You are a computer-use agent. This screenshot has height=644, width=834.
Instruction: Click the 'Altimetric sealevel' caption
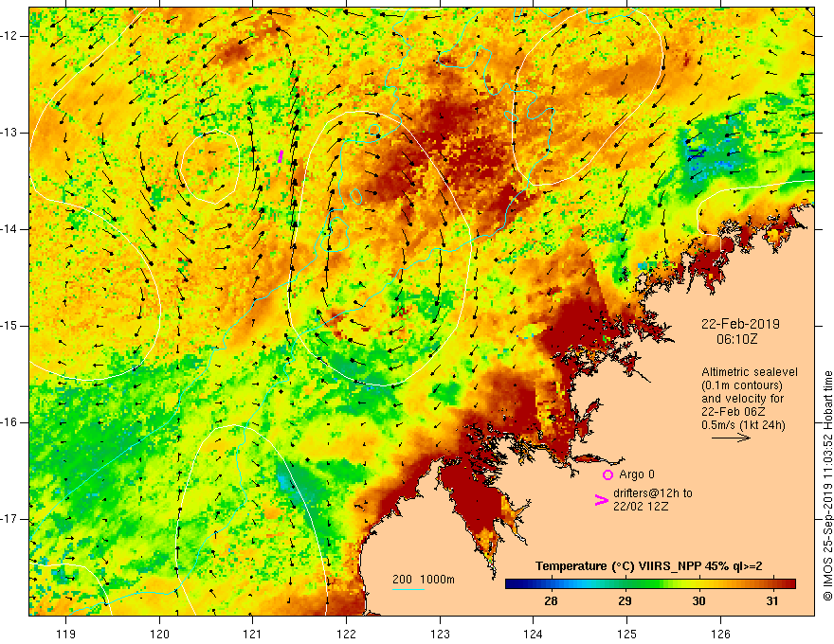pos(750,372)
